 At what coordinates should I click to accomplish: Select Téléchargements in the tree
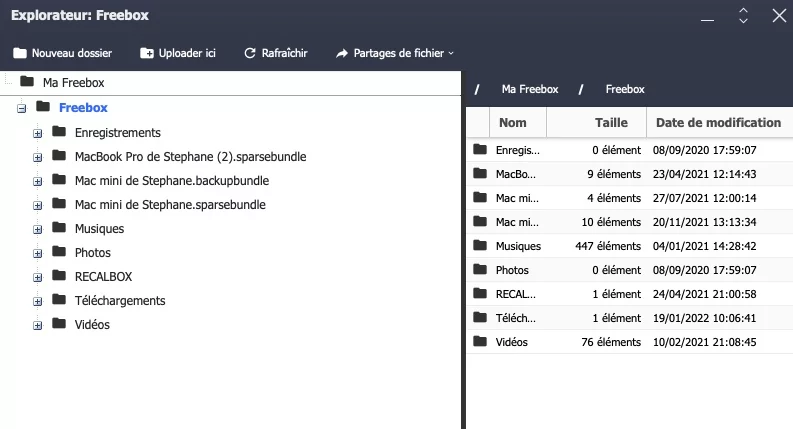click(x=120, y=301)
